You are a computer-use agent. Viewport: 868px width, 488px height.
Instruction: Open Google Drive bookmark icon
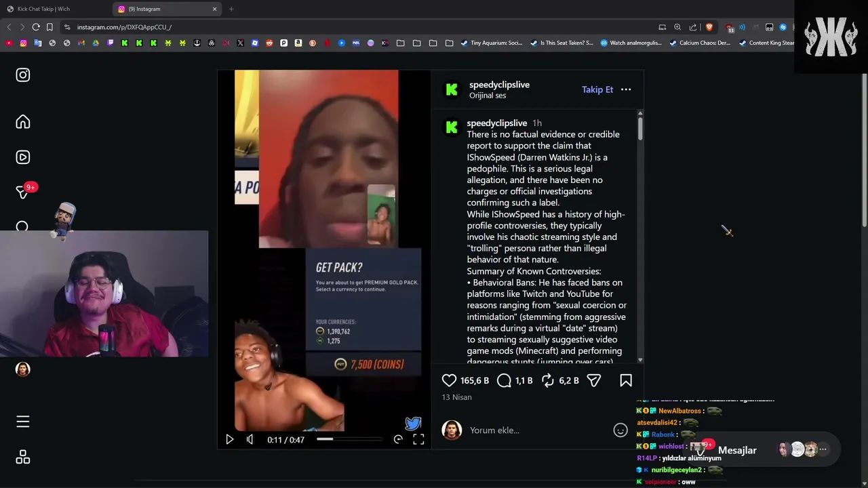click(x=96, y=43)
